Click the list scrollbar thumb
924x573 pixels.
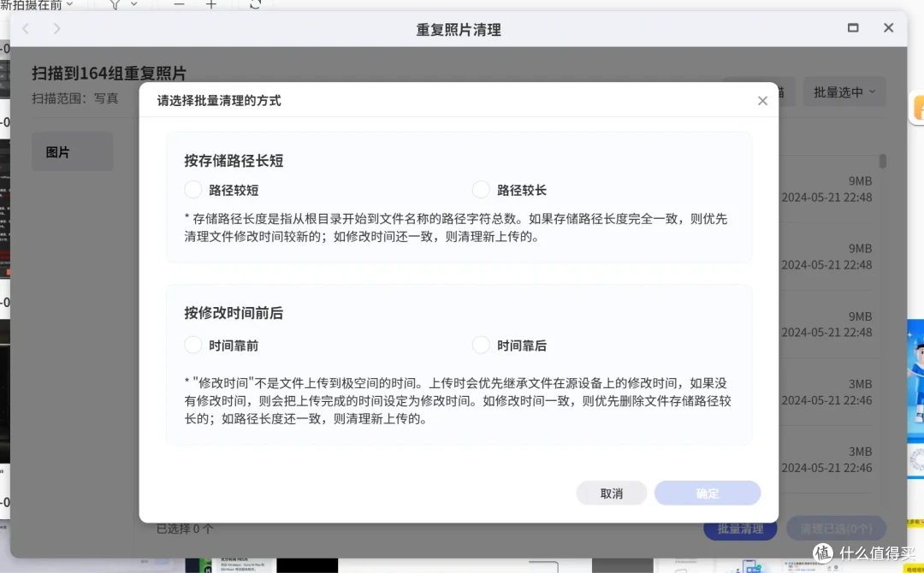click(882, 161)
